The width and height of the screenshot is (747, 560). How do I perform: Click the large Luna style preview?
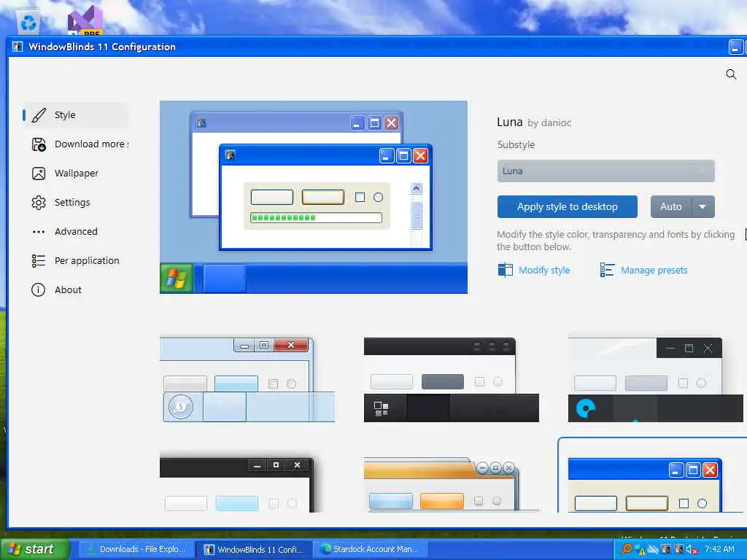click(314, 197)
